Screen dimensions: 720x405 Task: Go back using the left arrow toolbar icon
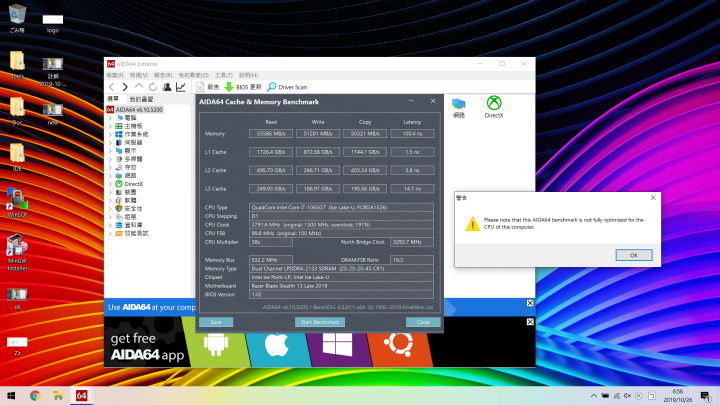coord(112,87)
